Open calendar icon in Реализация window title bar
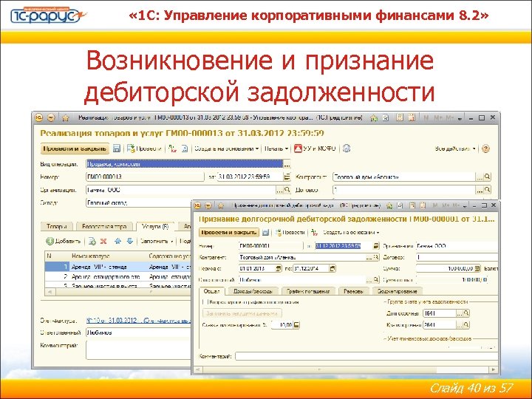 (x=412, y=117)
